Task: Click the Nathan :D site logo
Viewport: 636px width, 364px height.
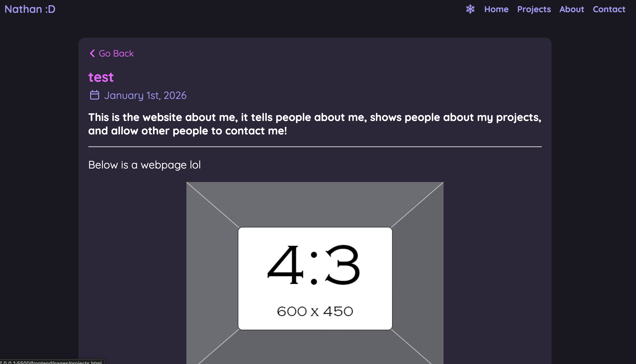Action: click(30, 9)
